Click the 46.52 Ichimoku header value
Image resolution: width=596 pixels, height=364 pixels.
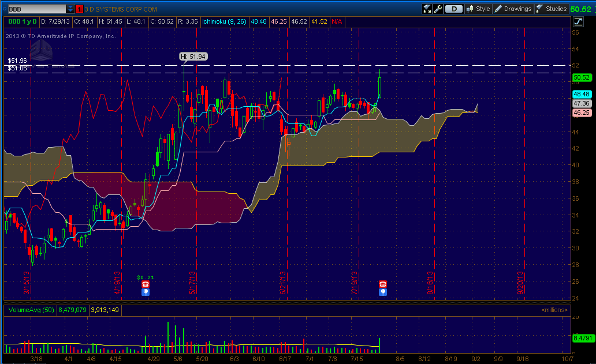tap(299, 22)
